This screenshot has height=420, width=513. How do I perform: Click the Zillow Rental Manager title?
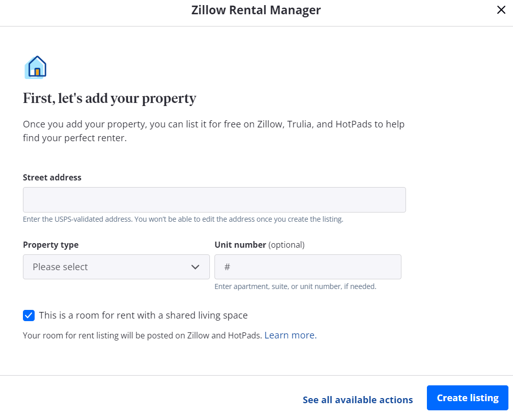256,10
